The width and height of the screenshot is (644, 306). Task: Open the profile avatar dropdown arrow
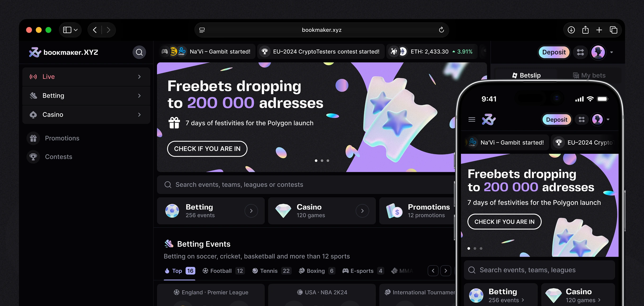612,52
